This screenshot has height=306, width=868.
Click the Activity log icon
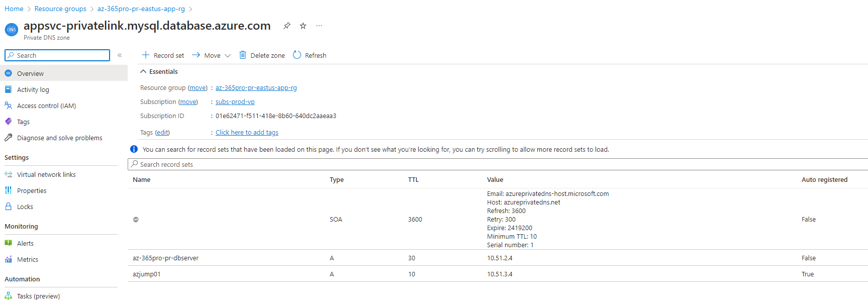point(8,89)
